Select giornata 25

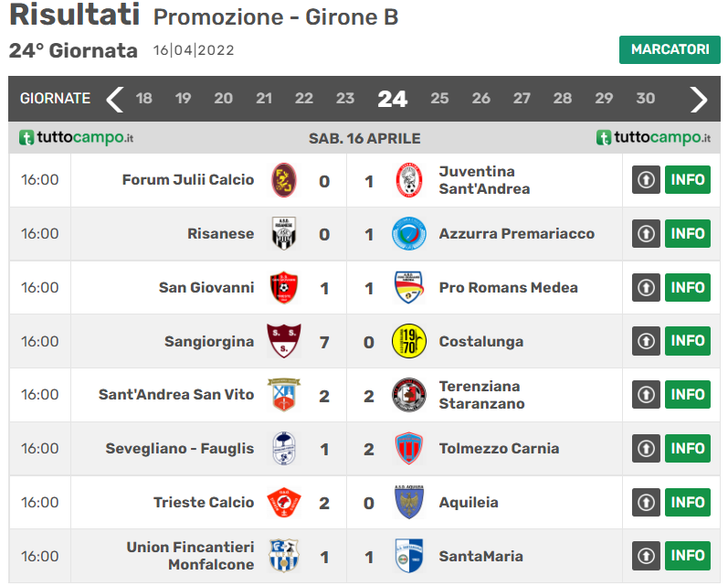[x=439, y=99]
